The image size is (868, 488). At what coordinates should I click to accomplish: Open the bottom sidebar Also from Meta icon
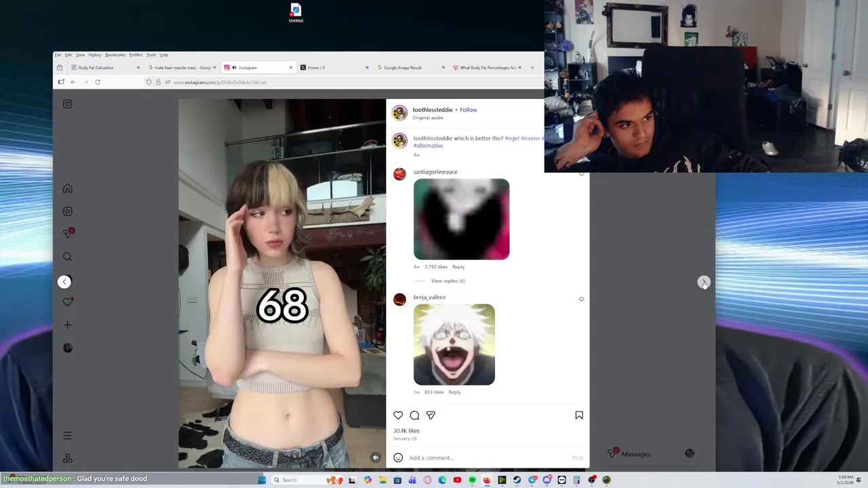click(67, 459)
